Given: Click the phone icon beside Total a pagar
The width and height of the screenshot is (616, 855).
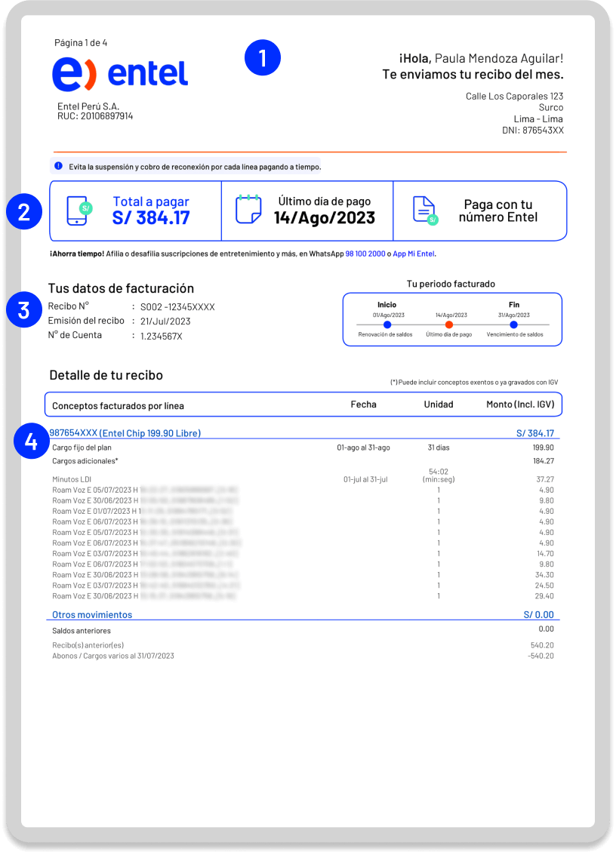Looking at the screenshot, I should tap(79, 211).
